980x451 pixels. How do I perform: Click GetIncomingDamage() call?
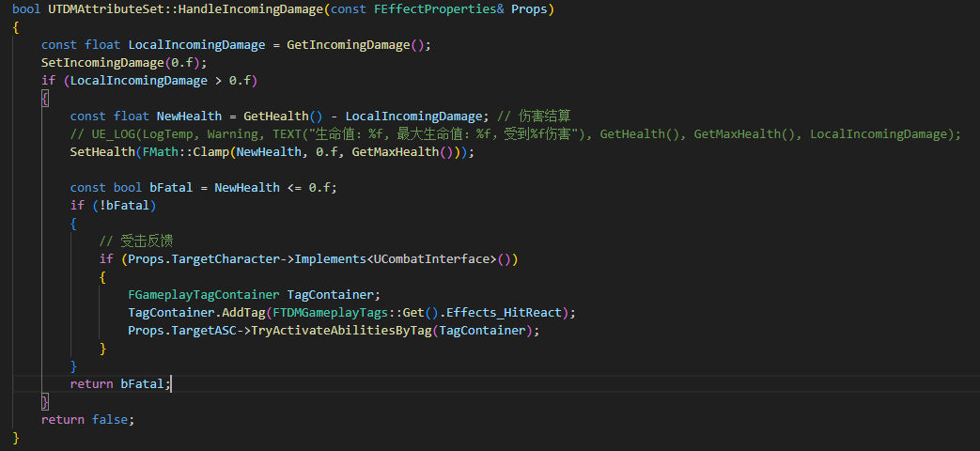point(355,45)
